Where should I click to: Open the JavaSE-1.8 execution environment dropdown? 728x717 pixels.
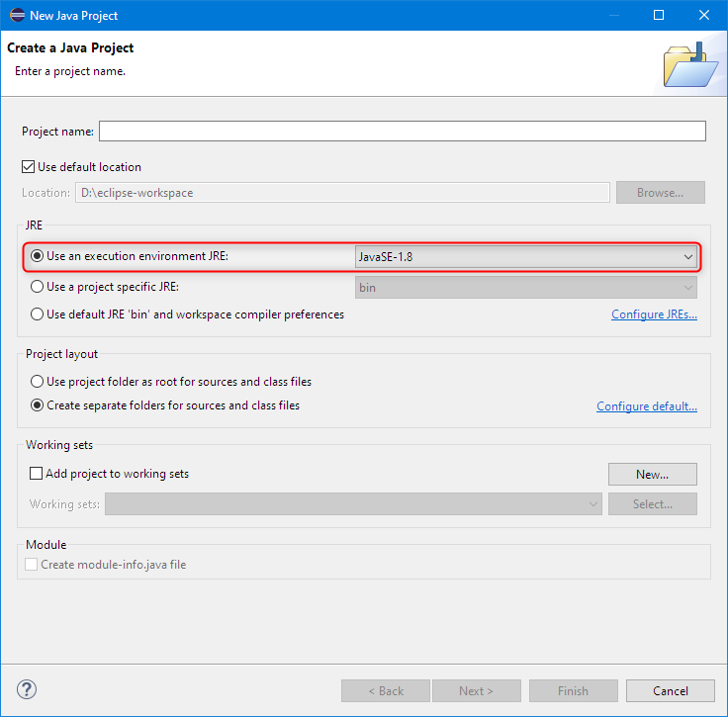(x=525, y=257)
